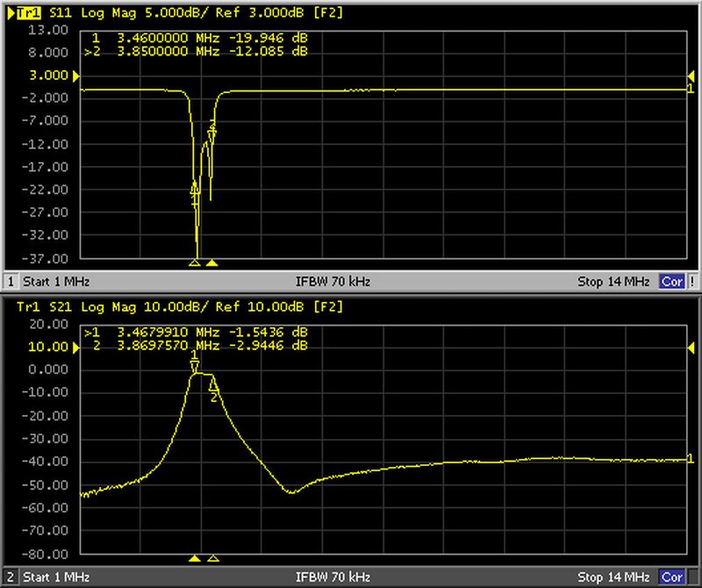Toggle Cor correction indicator in S21 channel
Image resolution: width=702 pixels, height=588 pixels.
(672, 578)
